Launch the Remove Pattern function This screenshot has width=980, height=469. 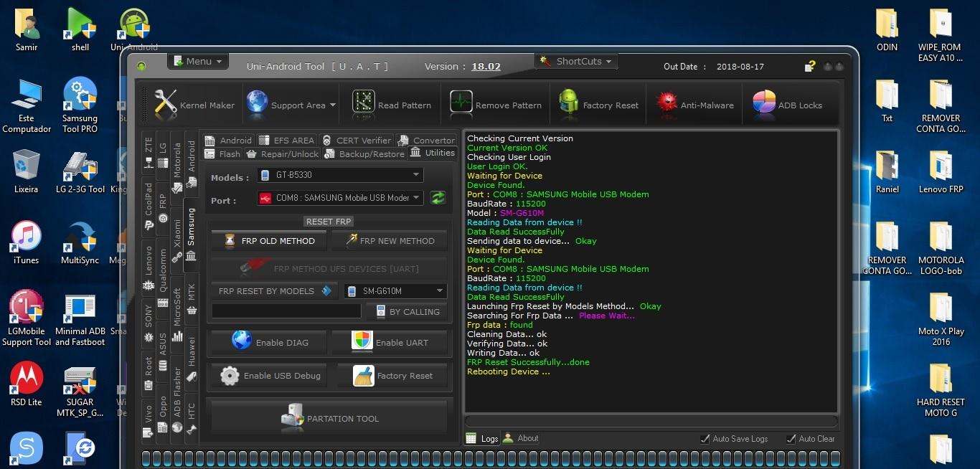496,105
